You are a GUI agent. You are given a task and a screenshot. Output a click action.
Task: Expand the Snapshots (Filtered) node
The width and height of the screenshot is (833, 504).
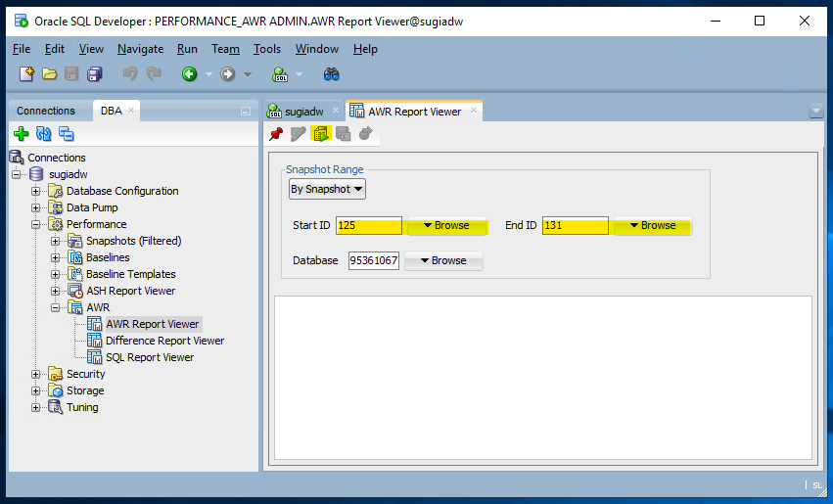click(55, 241)
